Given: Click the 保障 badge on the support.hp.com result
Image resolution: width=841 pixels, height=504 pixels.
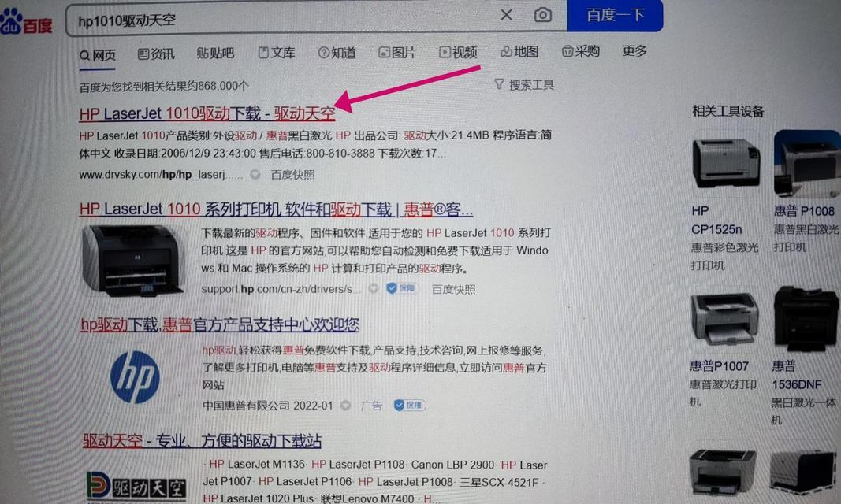Looking at the screenshot, I should point(402,288).
